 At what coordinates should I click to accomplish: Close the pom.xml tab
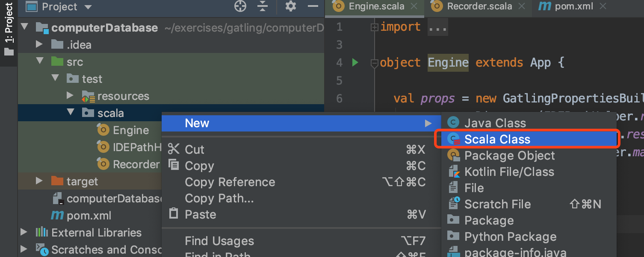click(603, 6)
